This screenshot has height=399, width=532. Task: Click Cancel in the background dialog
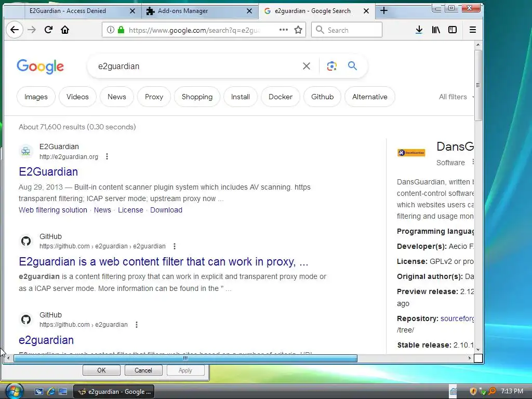pos(143,370)
